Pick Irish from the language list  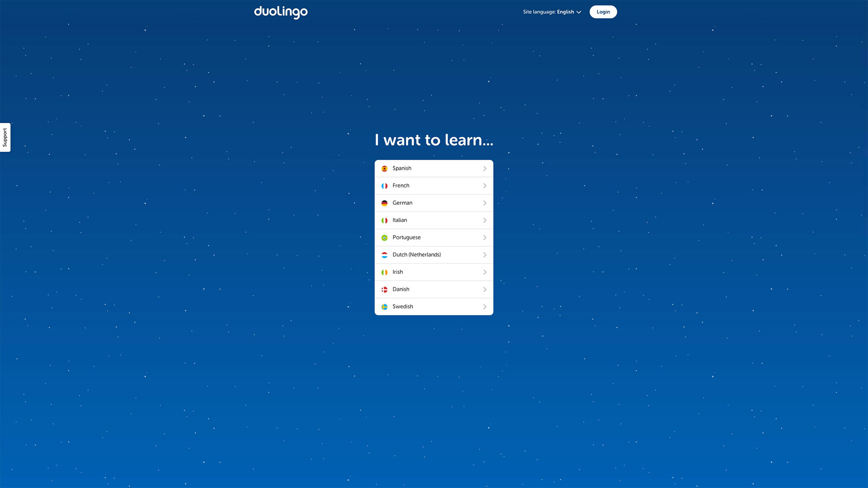tap(434, 272)
